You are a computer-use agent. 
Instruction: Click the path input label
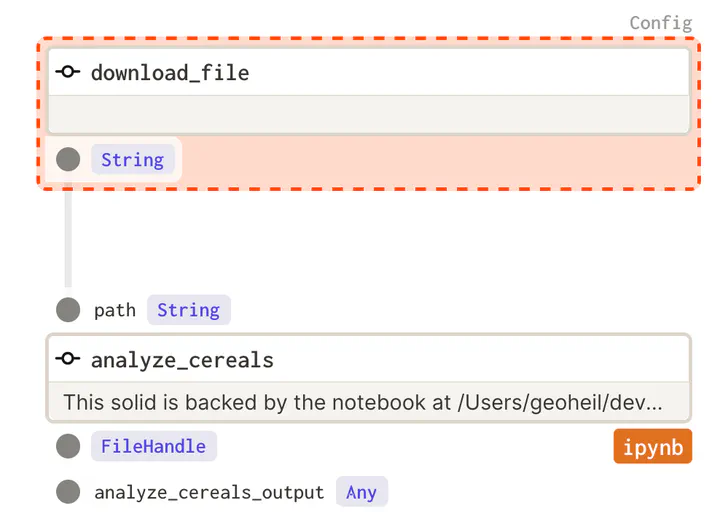(x=115, y=310)
